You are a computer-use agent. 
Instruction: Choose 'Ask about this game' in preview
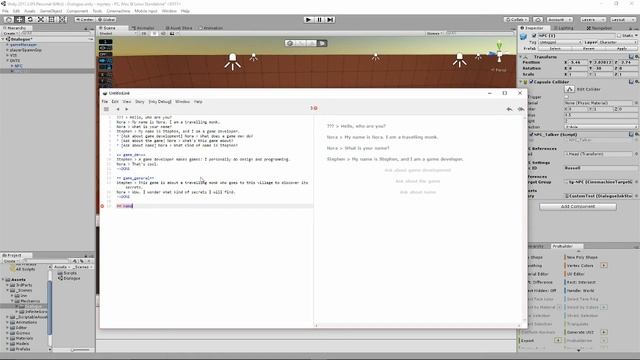pos(418,181)
